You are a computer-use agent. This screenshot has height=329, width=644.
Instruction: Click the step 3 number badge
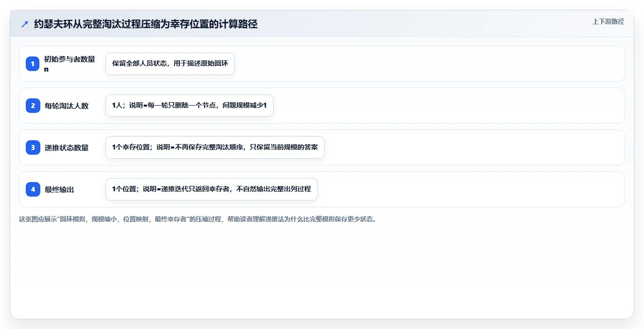point(33,147)
